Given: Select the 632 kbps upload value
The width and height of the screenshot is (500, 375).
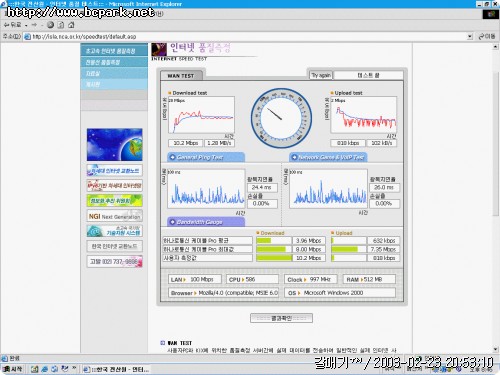Looking at the screenshot, I should point(384,241).
